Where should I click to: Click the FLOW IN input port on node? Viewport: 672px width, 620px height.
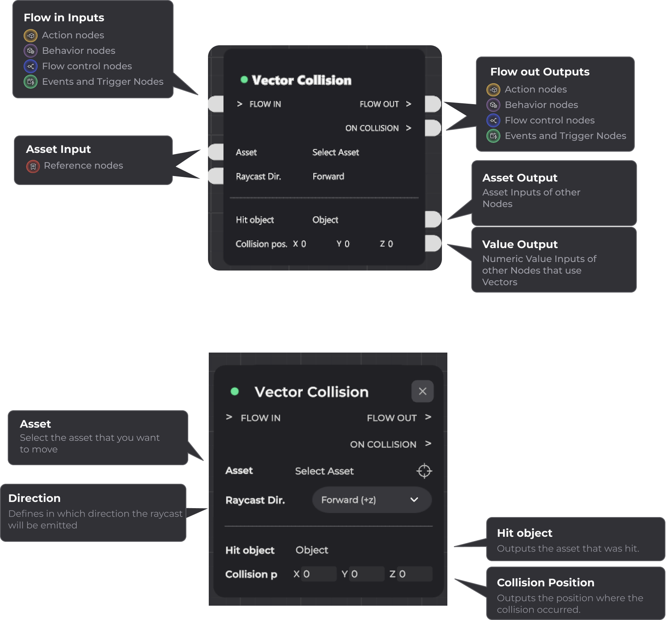coord(216,104)
